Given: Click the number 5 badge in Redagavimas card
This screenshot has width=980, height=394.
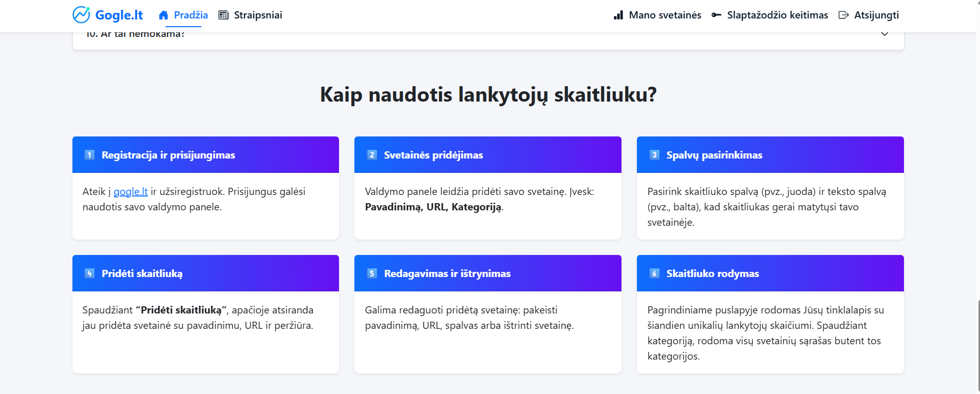Looking at the screenshot, I should tap(372, 273).
